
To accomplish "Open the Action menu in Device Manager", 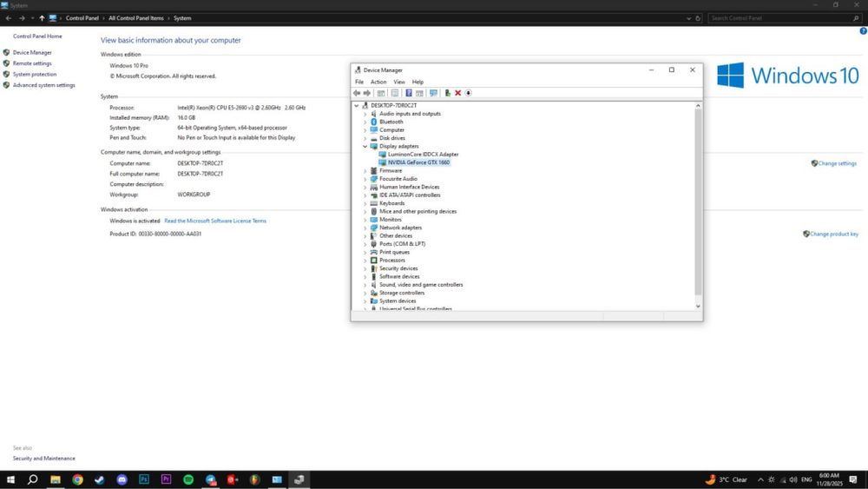I will click(378, 82).
